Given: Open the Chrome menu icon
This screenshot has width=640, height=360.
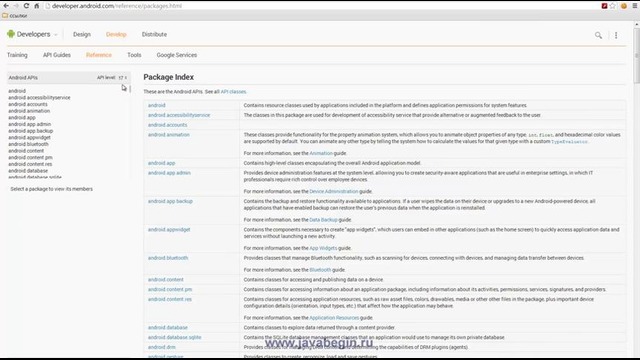Looking at the screenshot, I should click(x=635, y=6).
